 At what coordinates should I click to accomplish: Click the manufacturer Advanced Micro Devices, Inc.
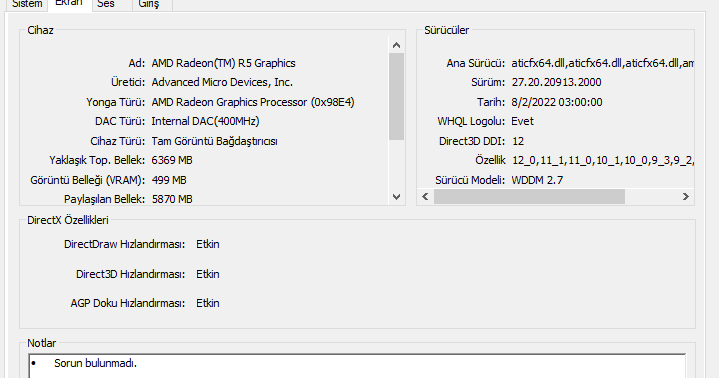pos(222,82)
